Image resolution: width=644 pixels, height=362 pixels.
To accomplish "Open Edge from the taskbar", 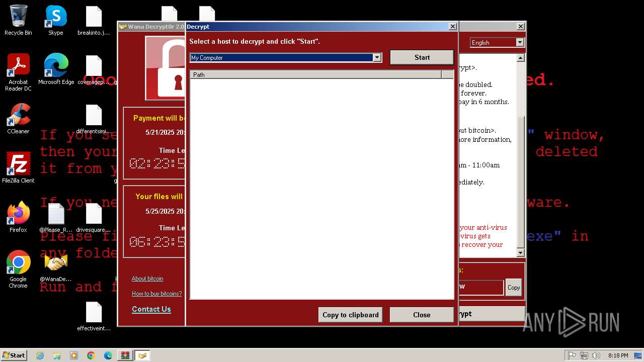I will 108,355.
